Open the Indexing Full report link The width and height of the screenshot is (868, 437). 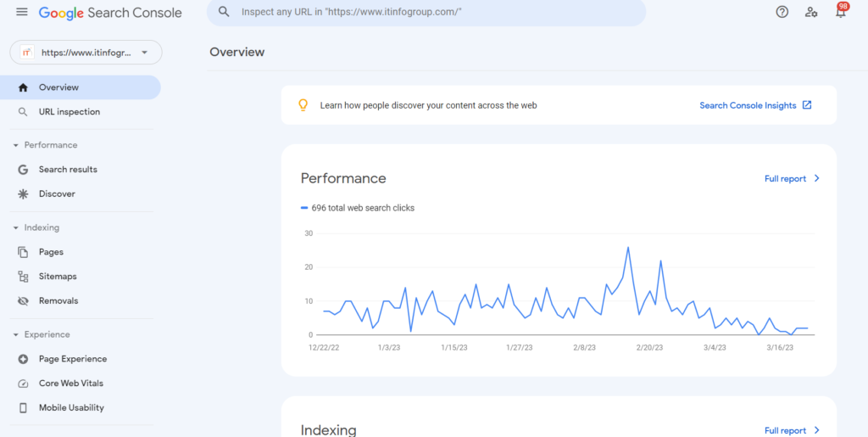point(785,430)
